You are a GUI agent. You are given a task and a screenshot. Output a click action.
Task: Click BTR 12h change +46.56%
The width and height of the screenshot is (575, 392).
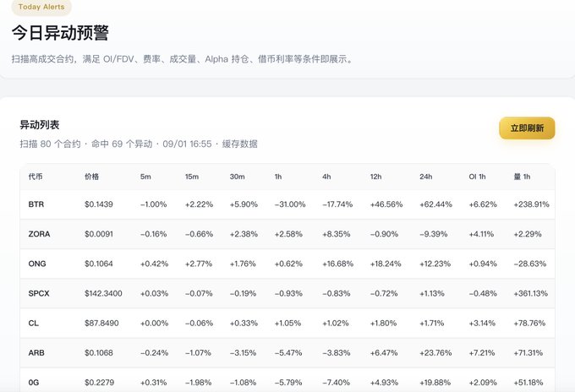(386, 204)
